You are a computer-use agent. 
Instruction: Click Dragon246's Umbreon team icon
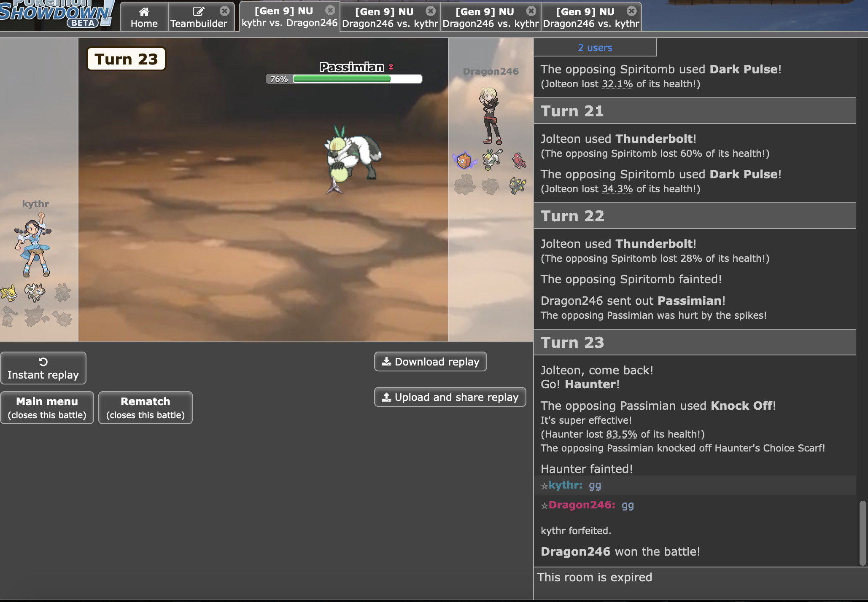518,185
